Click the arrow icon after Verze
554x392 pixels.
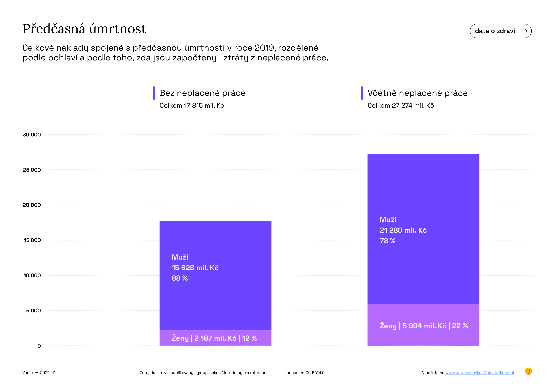click(x=36, y=373)
